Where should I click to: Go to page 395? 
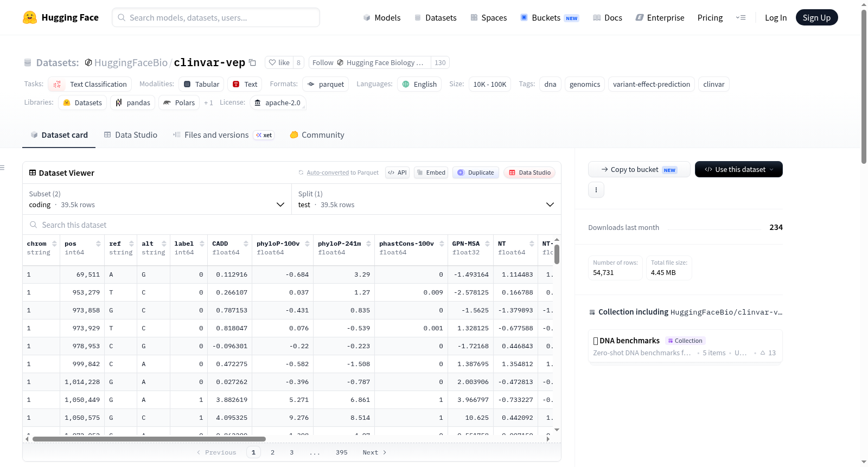(x=341, y=452)
